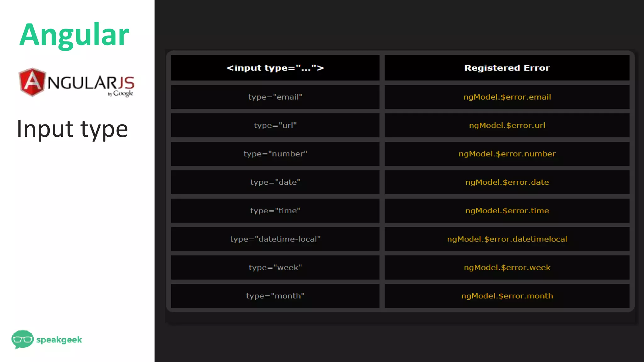Screen dimensions: 644x362
Task: Click the AngularJS shield logo
Action: click(32, 82)
